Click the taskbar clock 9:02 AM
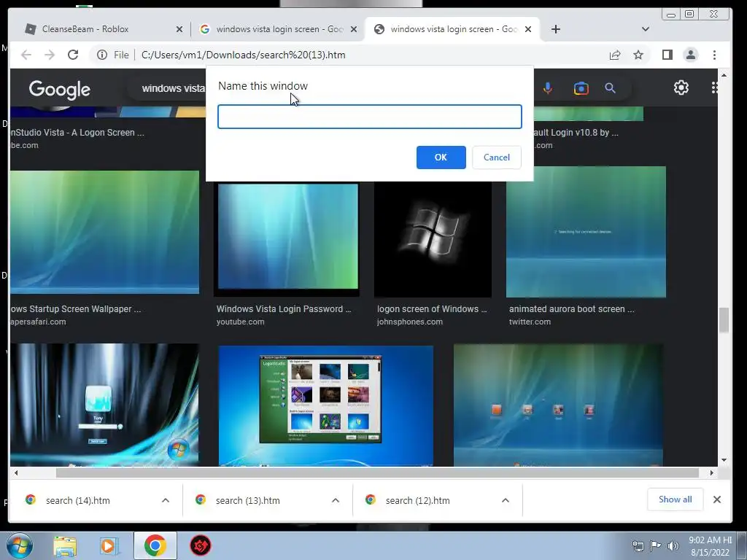 click(x=710, y=546)
